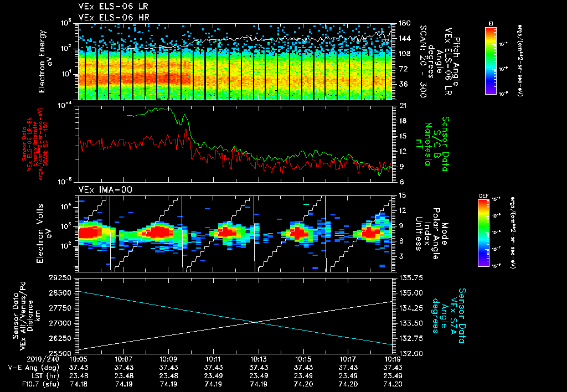
Task: Click the "Electron Energy eV" axis label
Action: tap(45, 61)
